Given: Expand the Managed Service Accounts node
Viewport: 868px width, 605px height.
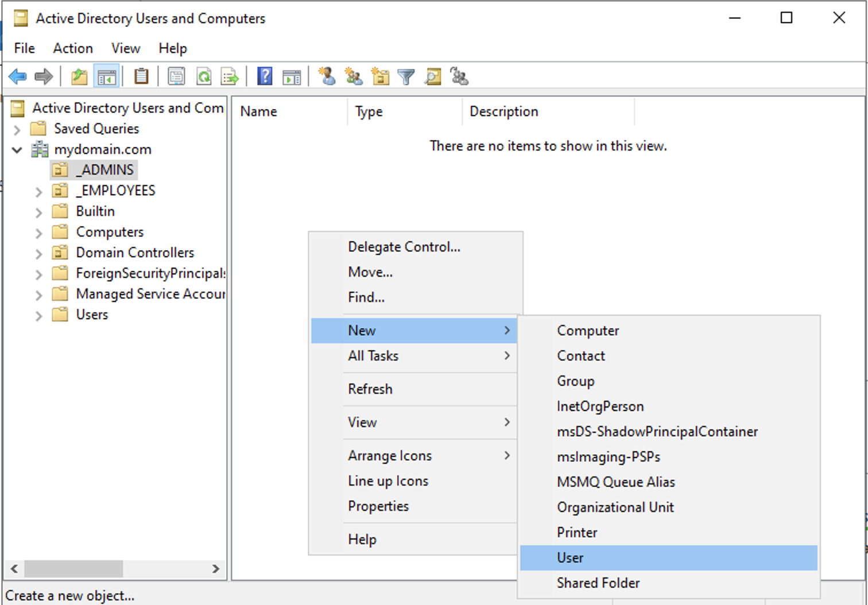Looking at the screenshot, I should tap(38, 295).
